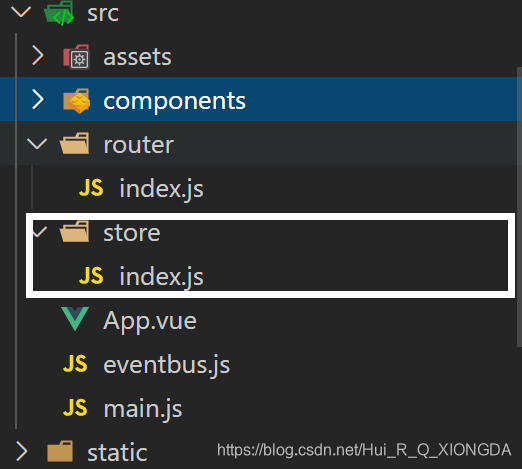Click the explorer vertical scrollbar
The height and width of the screenshot is (469, 522).
coord(519,207)
